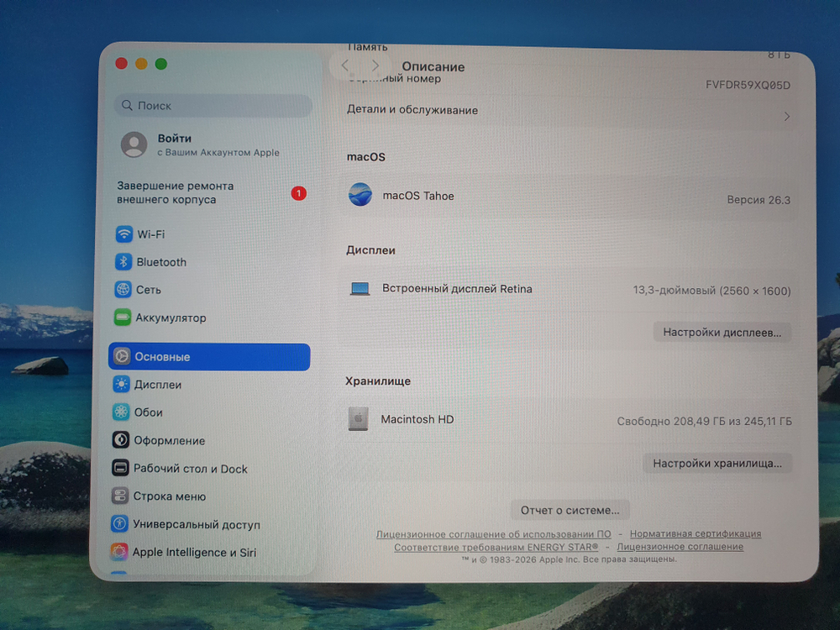Click the Основные gear icon
The image size is (840, 630).
point(122,357)
